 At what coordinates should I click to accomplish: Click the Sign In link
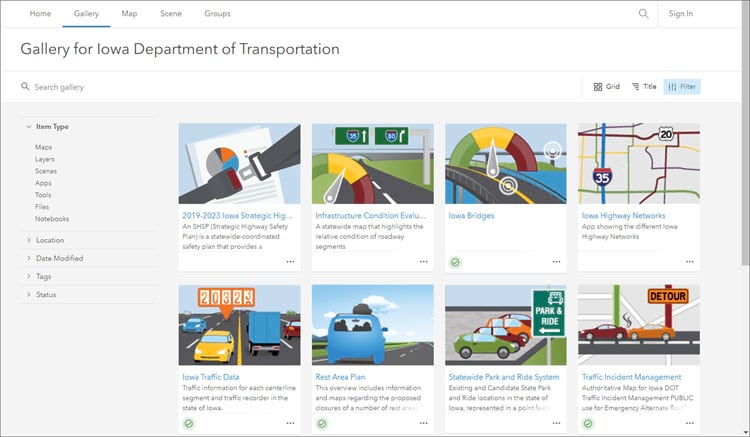(x=681, y=13)
